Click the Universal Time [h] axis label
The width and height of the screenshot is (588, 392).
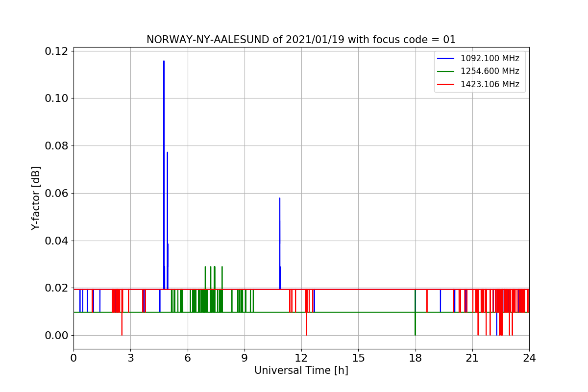[x=301, y=371]
